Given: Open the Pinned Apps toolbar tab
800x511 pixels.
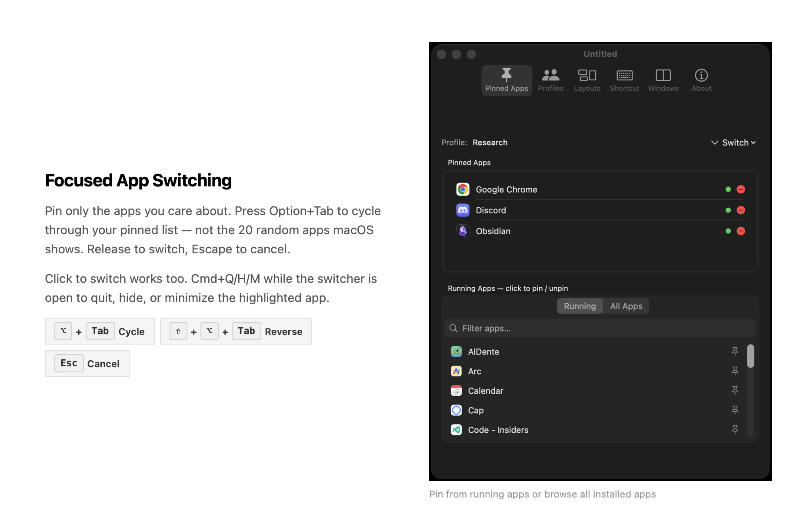Looking at the screenshot, I should (x=506, y=80).
